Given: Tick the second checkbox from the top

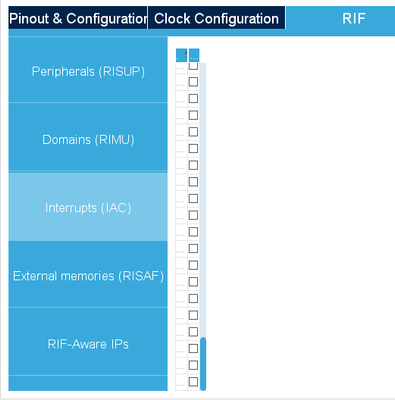Looking at the screenshot, I should tap(193, 82).
